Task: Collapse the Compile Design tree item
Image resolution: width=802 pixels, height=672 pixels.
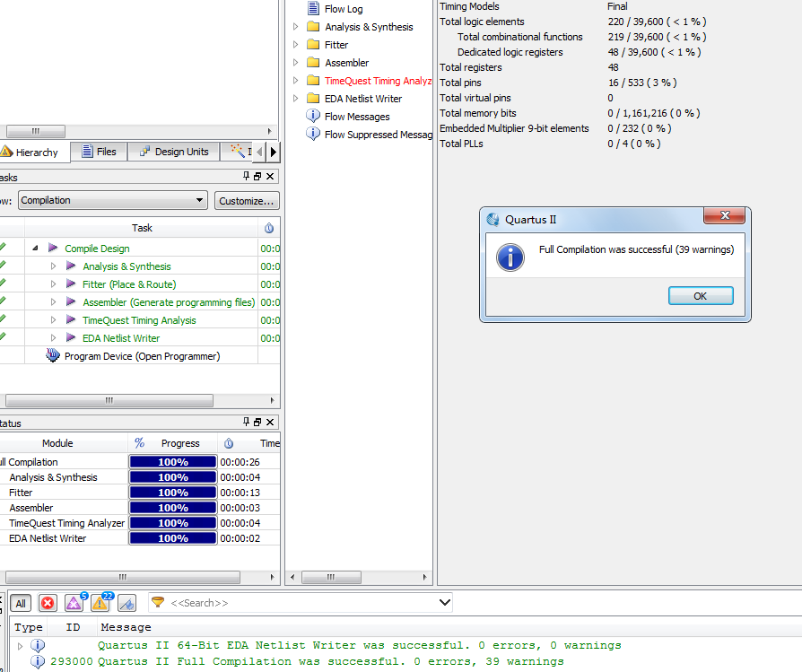Action: (34, 248)
